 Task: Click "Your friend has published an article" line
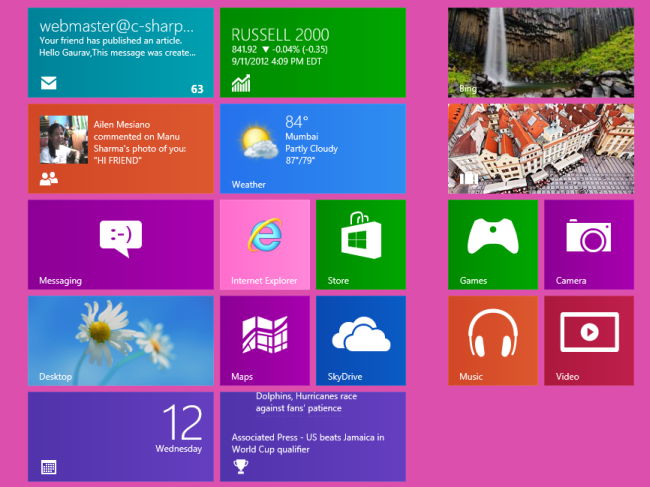[110, 41]
